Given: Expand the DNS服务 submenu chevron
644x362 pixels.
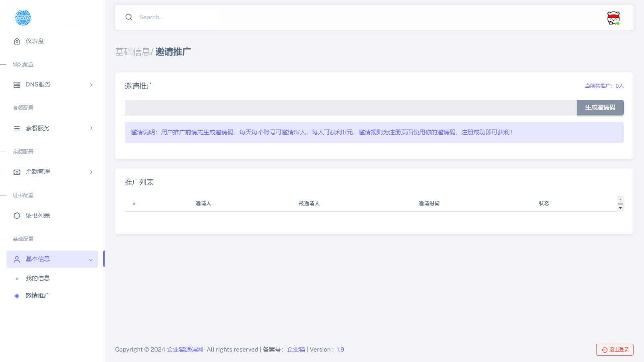Looking at the screenshot, I should point(91,84).
